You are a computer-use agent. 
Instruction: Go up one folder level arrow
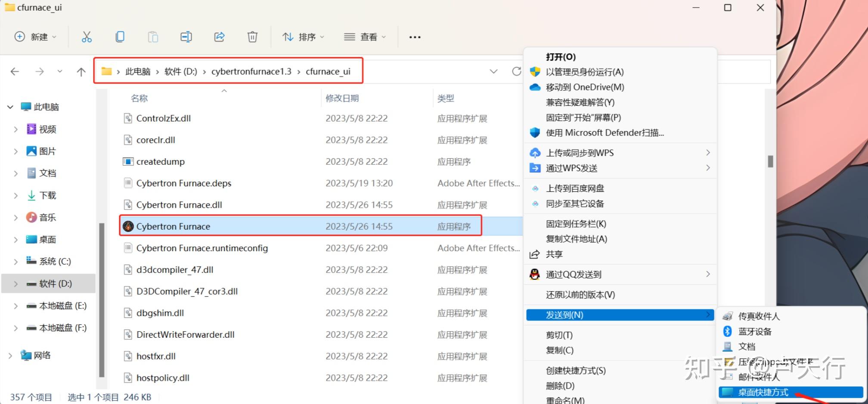click(81, 71)
